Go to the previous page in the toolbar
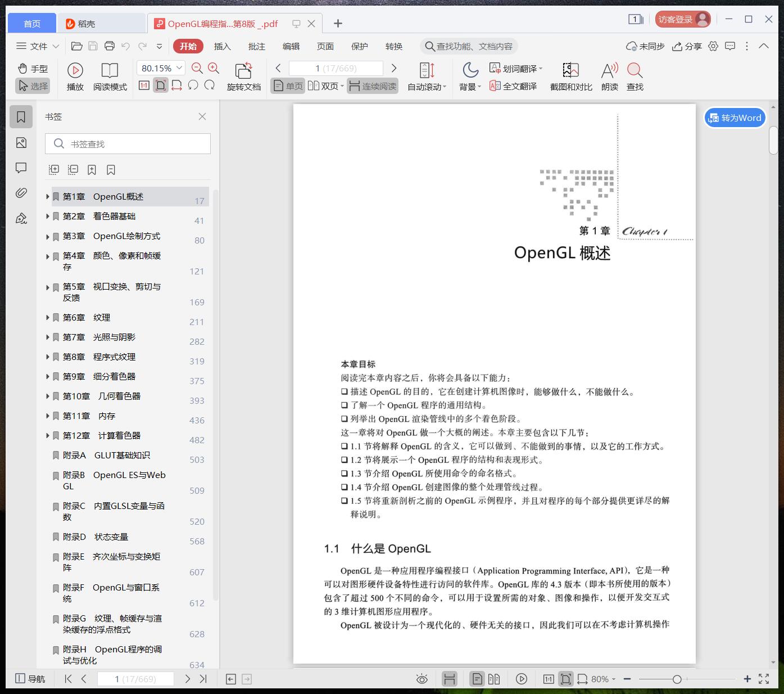Viewport: 784px width, 694px height. pos(278,68)
